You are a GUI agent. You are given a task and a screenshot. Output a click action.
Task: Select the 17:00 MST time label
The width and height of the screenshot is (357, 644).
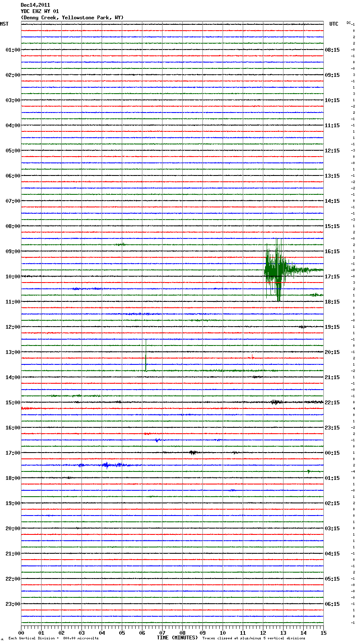tap(13, 453)
